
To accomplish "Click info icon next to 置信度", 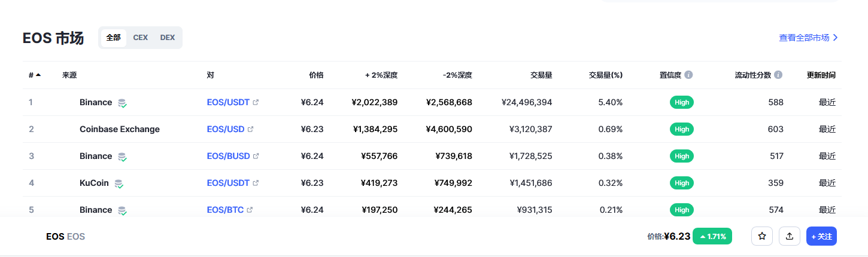I will point(688,75).
